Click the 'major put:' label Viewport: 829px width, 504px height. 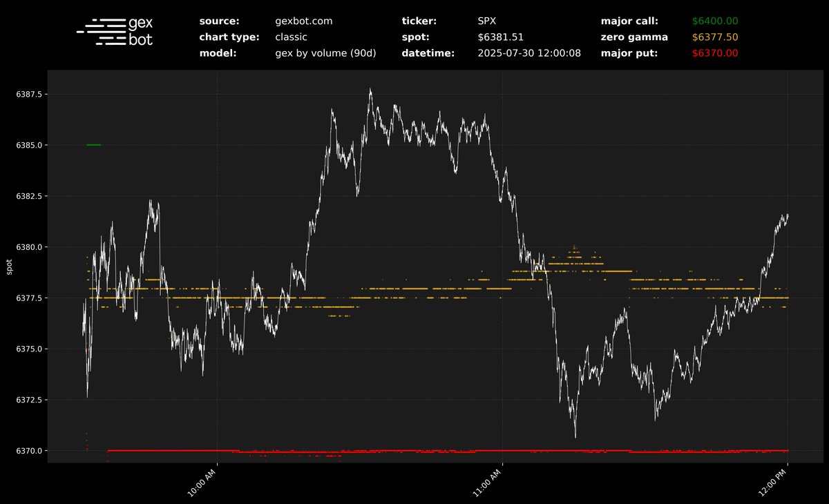[x=628, y=53]
